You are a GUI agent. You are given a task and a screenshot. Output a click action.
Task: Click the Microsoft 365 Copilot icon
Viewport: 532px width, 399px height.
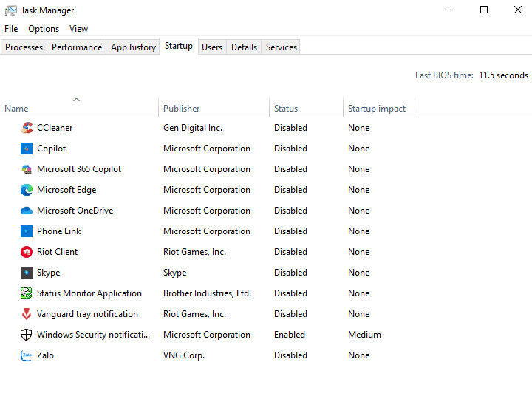(x=27, y=169)
